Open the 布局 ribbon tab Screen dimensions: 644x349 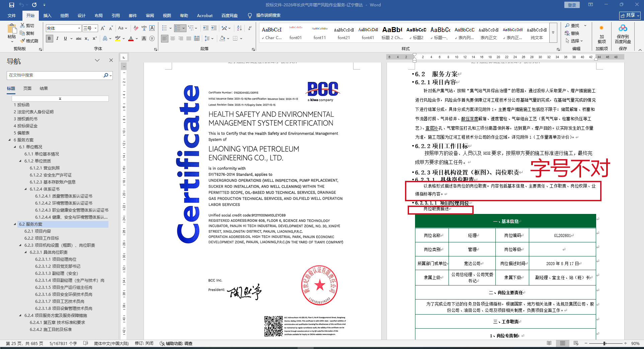pos(99,15)
